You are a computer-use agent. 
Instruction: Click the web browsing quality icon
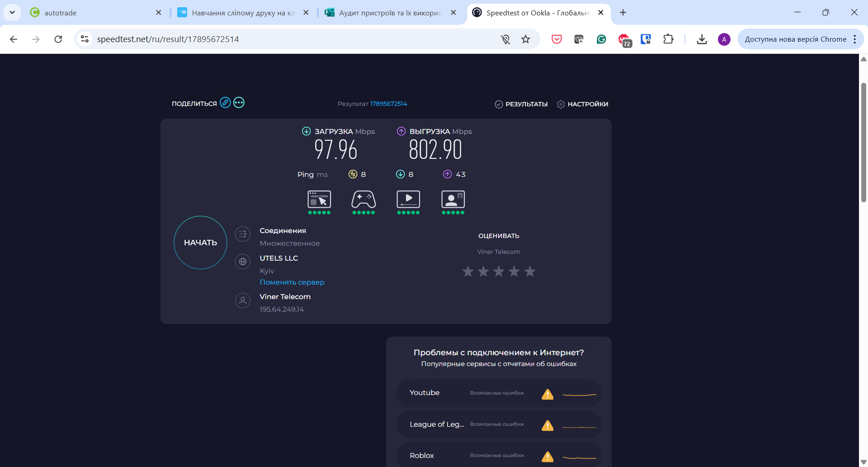pos(319,200)
